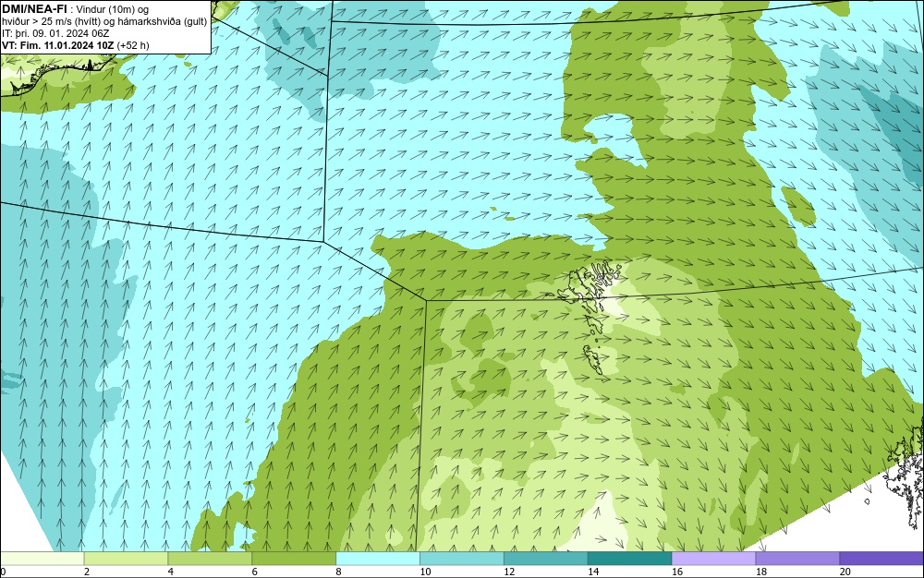Pick the 12–14 m/s teal legend swatch
Viewport: 924px width, 578px height.
(x=546, y=558)
